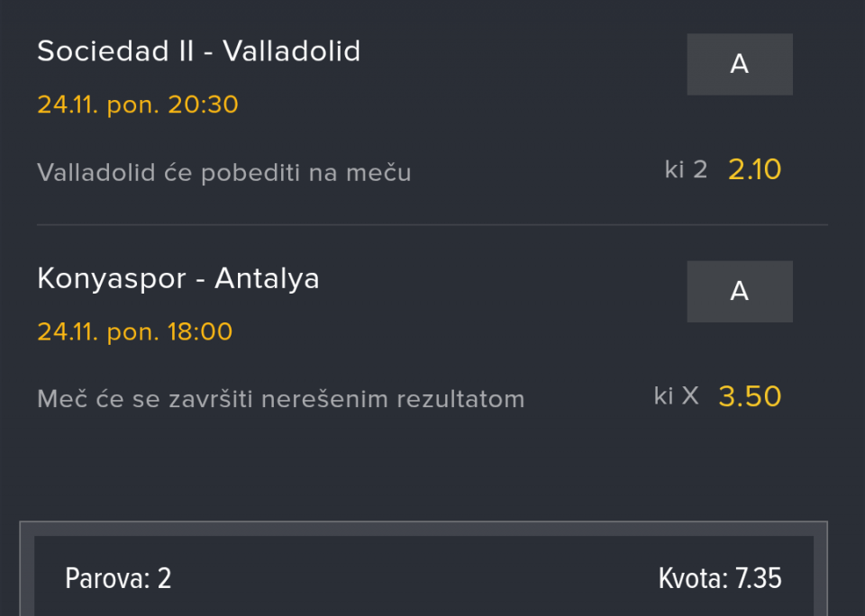Select the Sociedad II team name

coord(115,51)
